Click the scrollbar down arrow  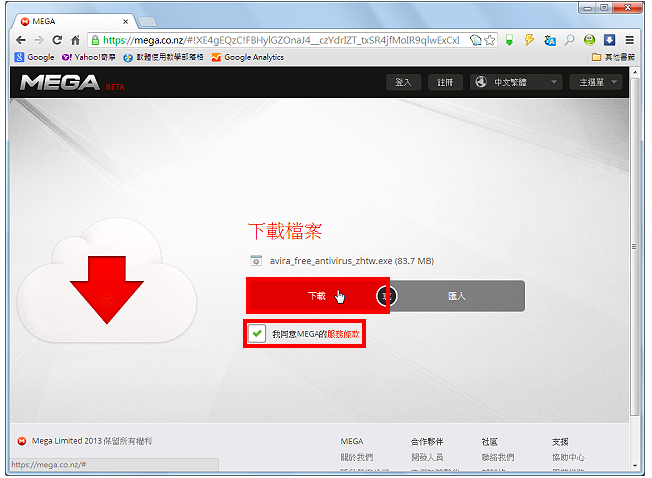(635, 466)
